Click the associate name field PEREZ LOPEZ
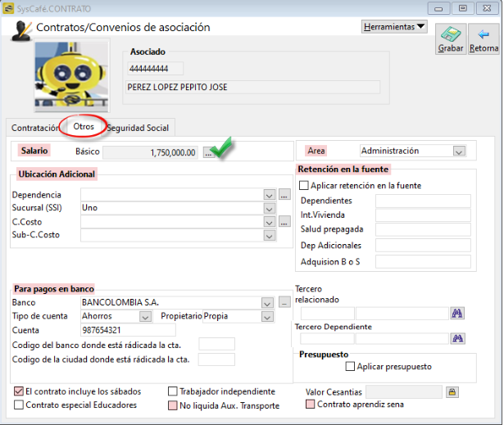 click(252, 87)
